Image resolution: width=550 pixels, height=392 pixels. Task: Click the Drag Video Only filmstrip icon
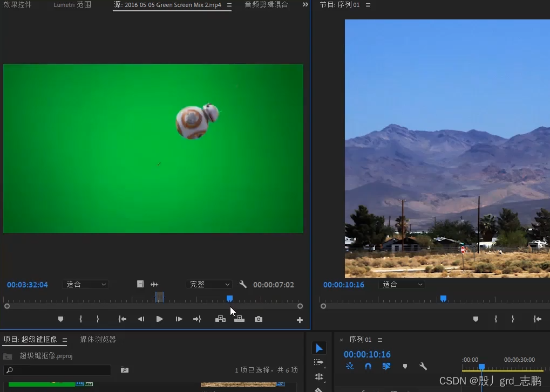click(140, 284)
